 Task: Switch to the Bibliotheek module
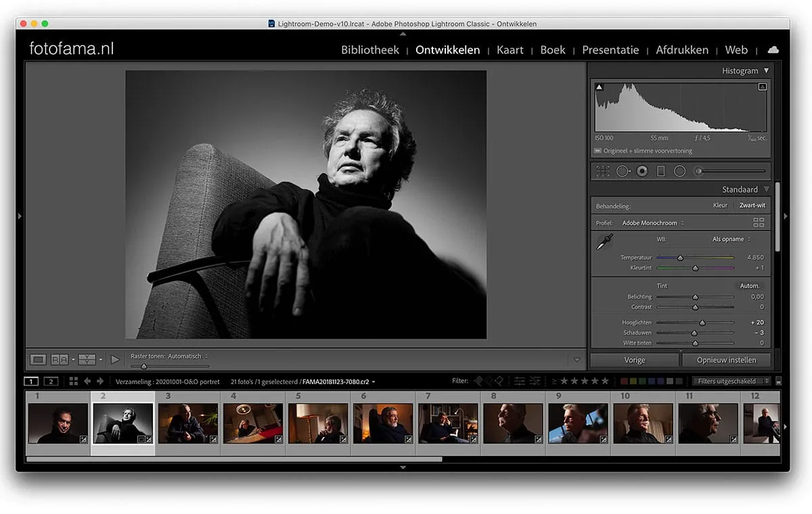370,50
